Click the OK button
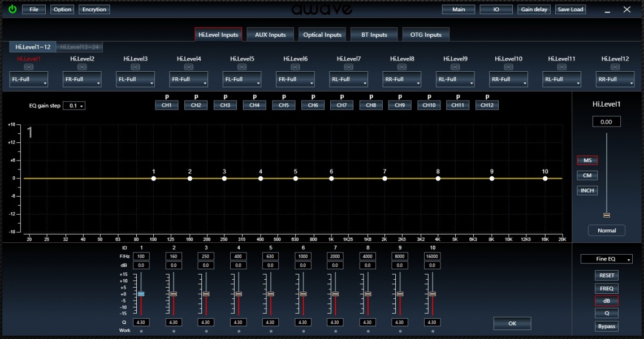Viewport: 644px width, 339px height. [512, 323]
